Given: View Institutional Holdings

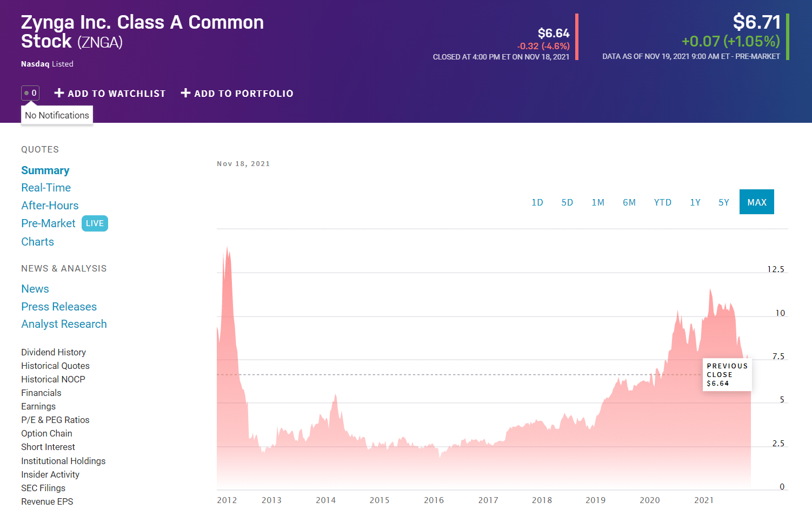Looking at the screenshot, I should (63, 461).
